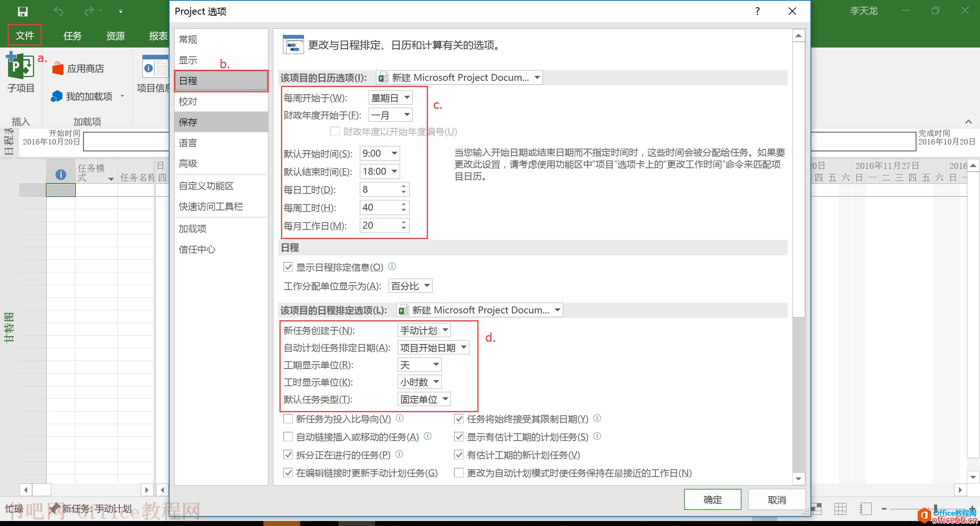980x526 pixels.
Task: Toggle 财政年度以开始年度编号 checkbox
Action: click(335, 131)
